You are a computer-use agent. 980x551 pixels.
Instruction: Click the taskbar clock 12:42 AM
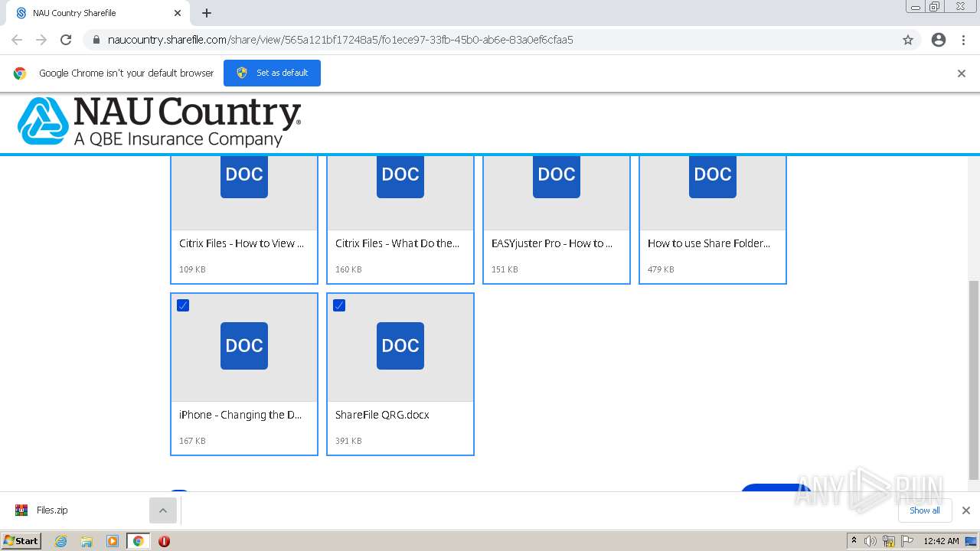[x=941, y=541]
